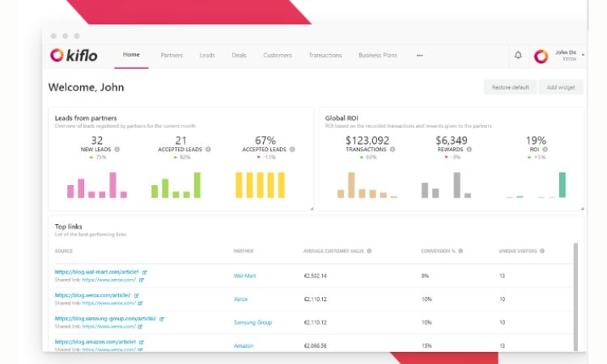Click the Add widget button
This screenshot has height=364, width=607.
pyautogui.click(x=559, y=87)
